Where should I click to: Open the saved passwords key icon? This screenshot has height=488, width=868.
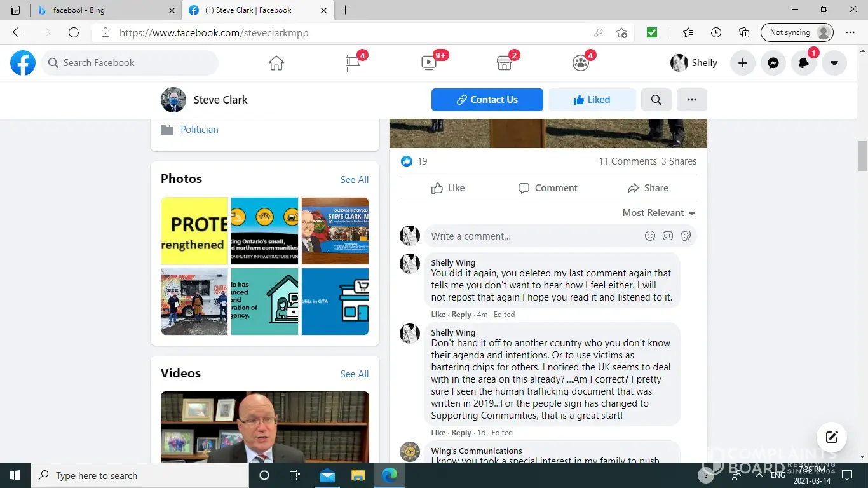[598, 32]
